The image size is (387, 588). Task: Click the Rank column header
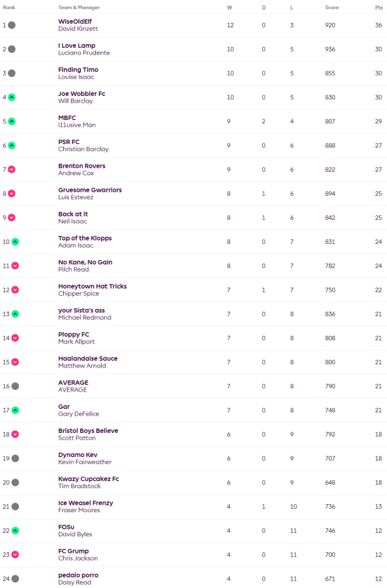tap(9, 7)
